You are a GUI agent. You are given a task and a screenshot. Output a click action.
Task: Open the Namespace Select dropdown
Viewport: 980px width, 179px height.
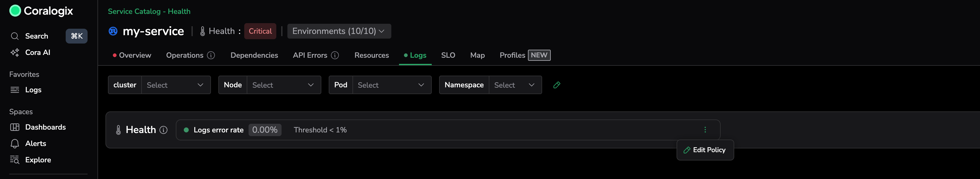(515, 85)
